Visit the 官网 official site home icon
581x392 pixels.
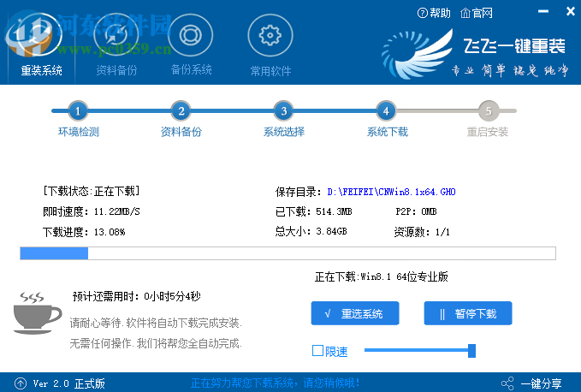tap(465, 14)
